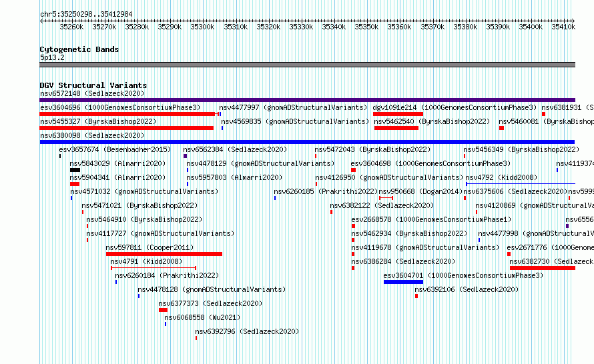Click the red bar under esv3604696
Image resolution: width=594 pixels, height=364 pixels.
click(x=127, y=114)
